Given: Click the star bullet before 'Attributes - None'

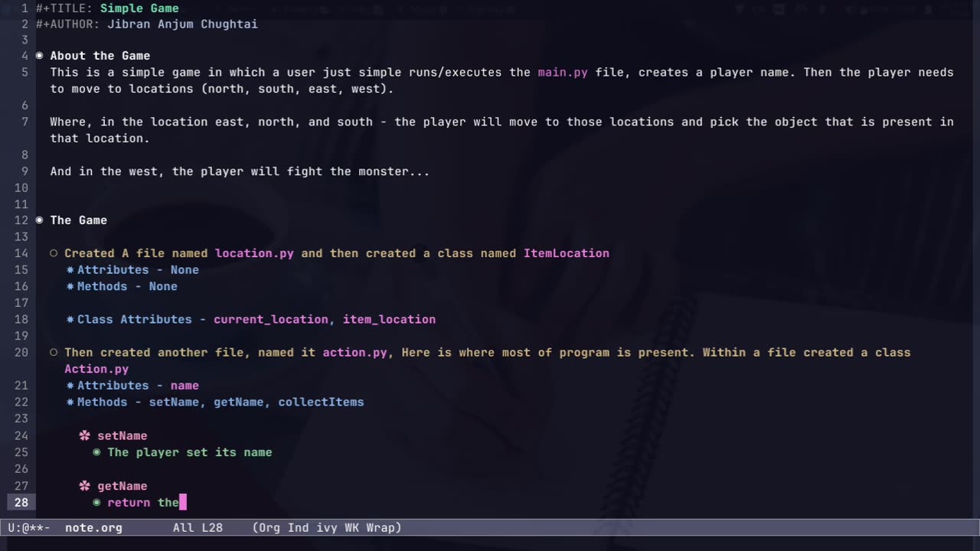Looking at the screenshot, I should 70,270.
